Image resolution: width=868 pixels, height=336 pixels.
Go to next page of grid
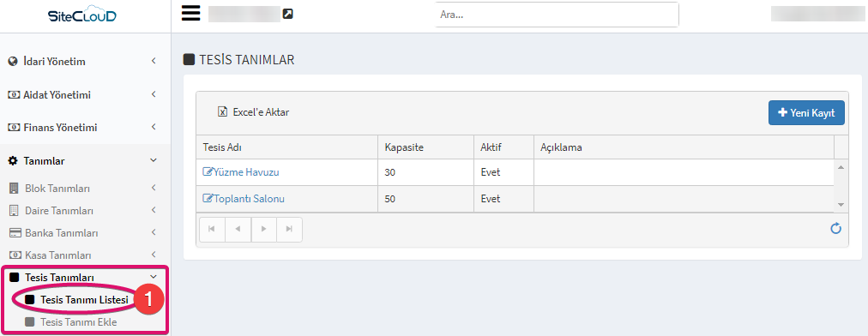click(x=263, y=229)
